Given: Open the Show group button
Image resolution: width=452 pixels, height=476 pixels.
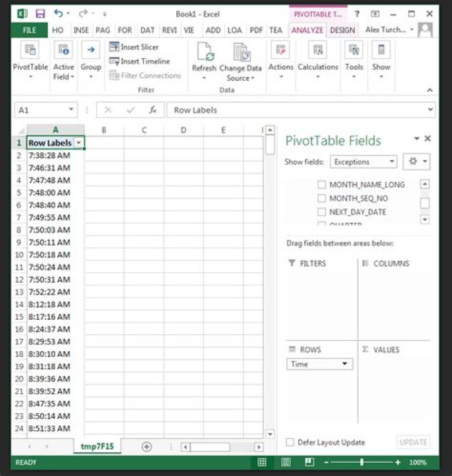Looking at the screenshot, I should pos(381,60).
